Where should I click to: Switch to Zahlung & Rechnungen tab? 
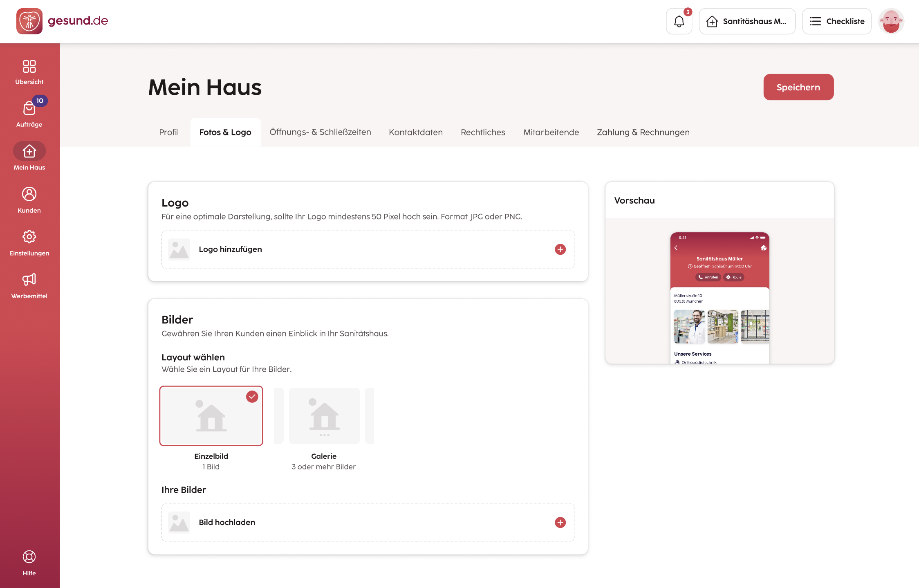pyautogui.click(x=643, y=132)
